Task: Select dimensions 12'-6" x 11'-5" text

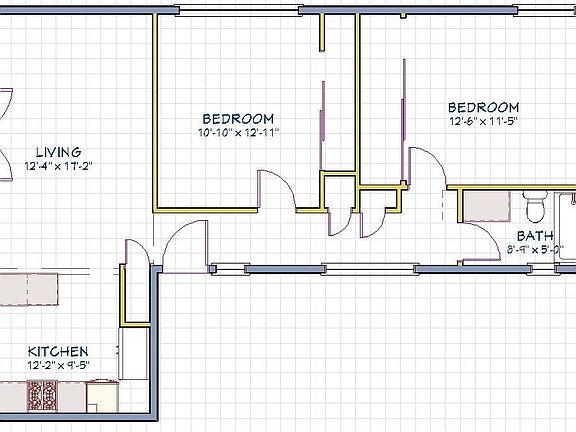Action: point(484,121)
